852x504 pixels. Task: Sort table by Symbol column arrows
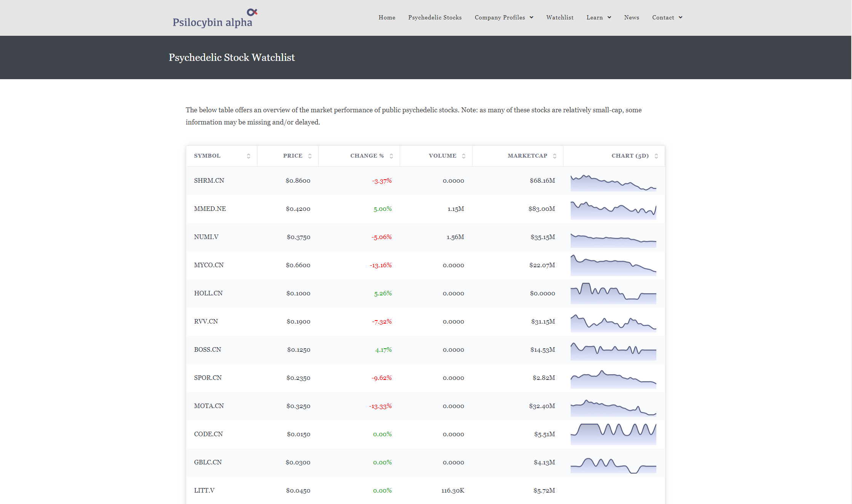point(249,156)
